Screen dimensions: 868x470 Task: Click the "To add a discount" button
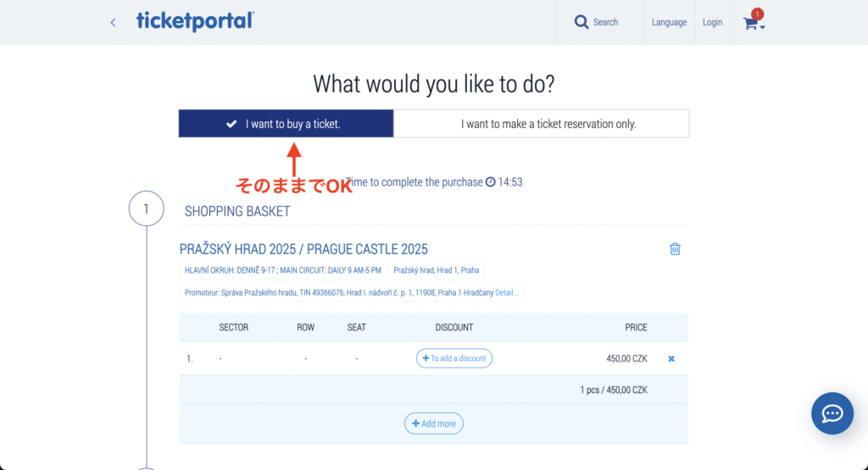tap(453, 358)
